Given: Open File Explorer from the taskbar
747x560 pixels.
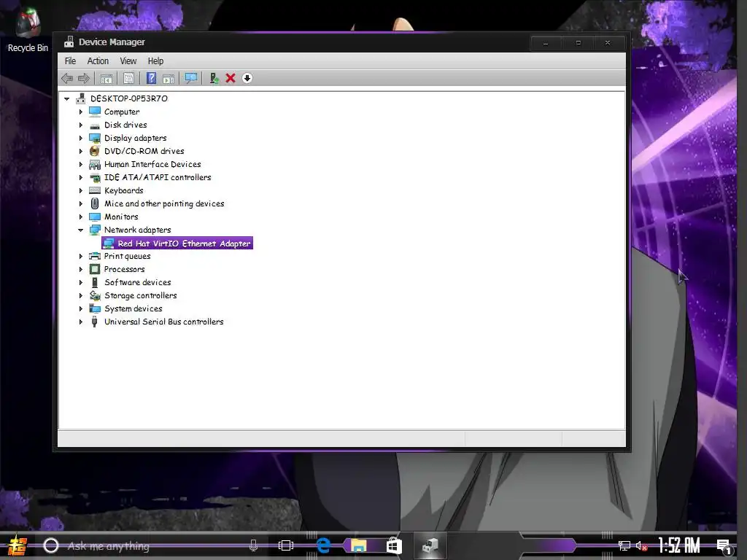Looking at the screenshot, I should [x=359, y=545].
